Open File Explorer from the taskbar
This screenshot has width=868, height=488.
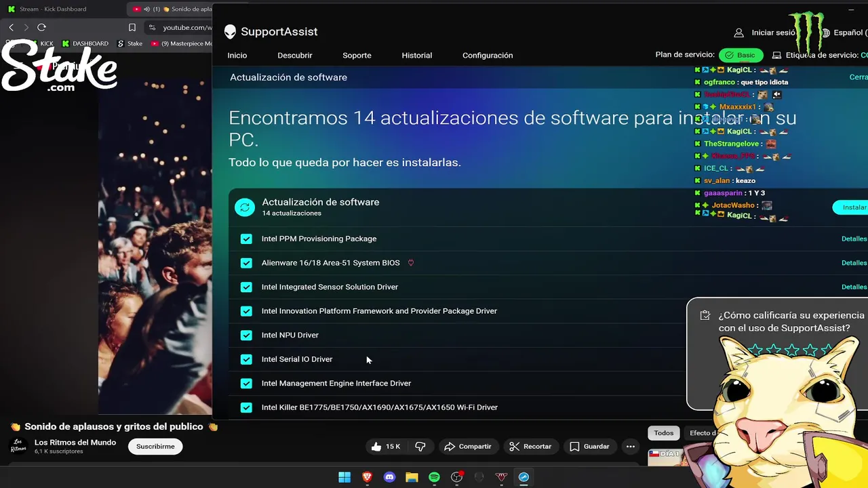click(x=412, y=477)
